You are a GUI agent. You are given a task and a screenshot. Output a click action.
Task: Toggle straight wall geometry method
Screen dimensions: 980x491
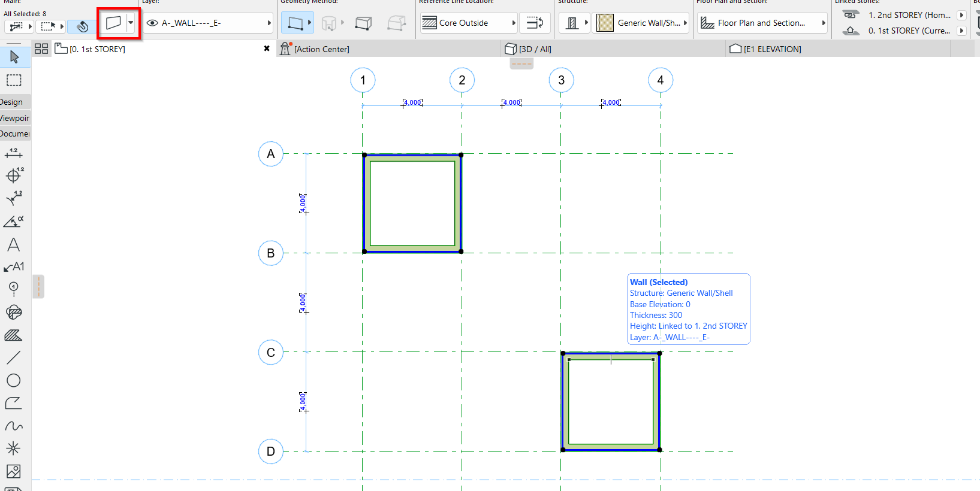tap(295, 23)
